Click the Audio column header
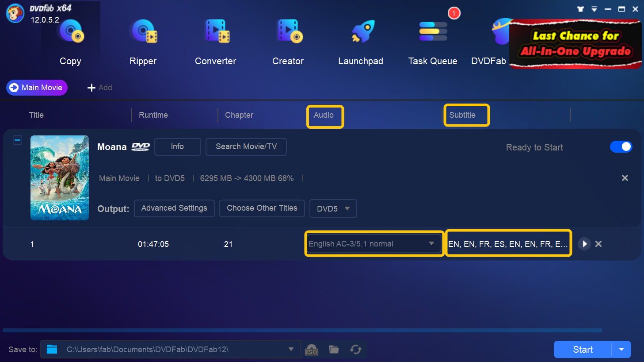Viewport: 644px width, 362px height. (x=324, y=115)
